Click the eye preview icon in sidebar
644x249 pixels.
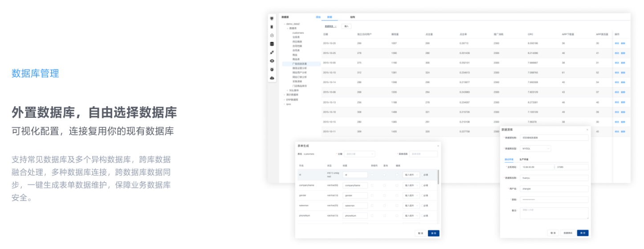[x=272, y=61]
